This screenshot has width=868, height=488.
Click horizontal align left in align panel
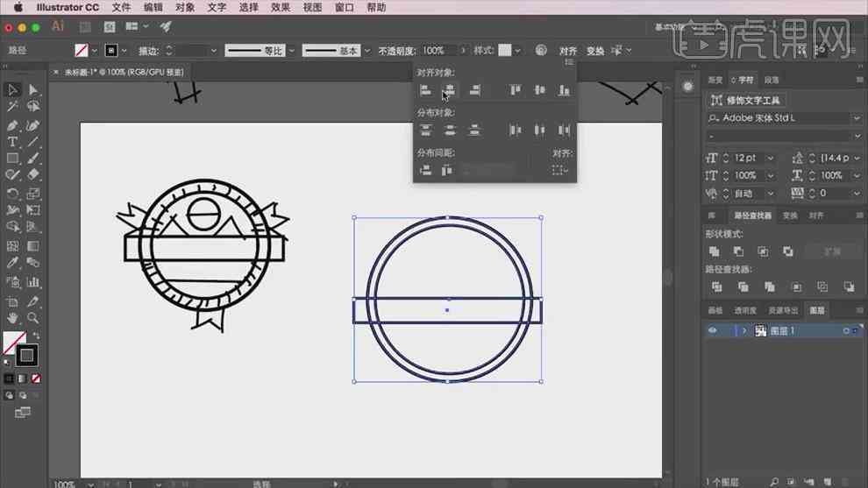[x=426, y=90]
